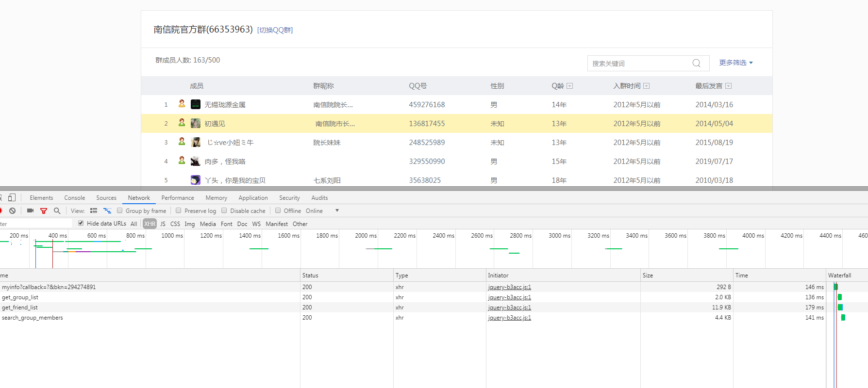Switch to large request rows view

(94, 210)
